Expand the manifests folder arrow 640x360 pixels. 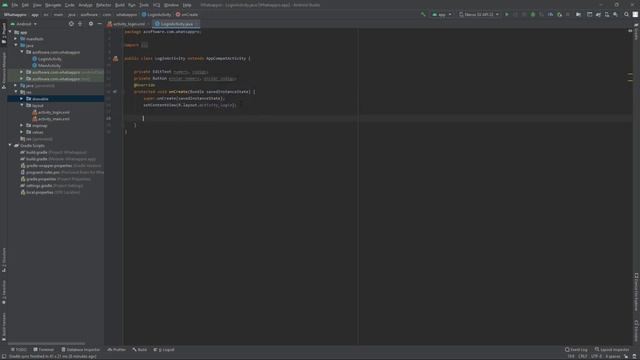pyautogui.click(x=16, y=39)
